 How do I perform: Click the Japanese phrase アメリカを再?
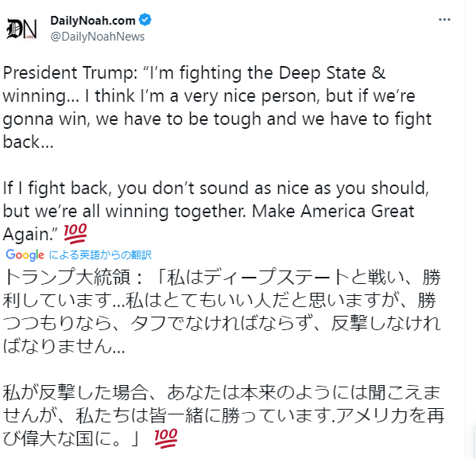click(x=390, y=415)
